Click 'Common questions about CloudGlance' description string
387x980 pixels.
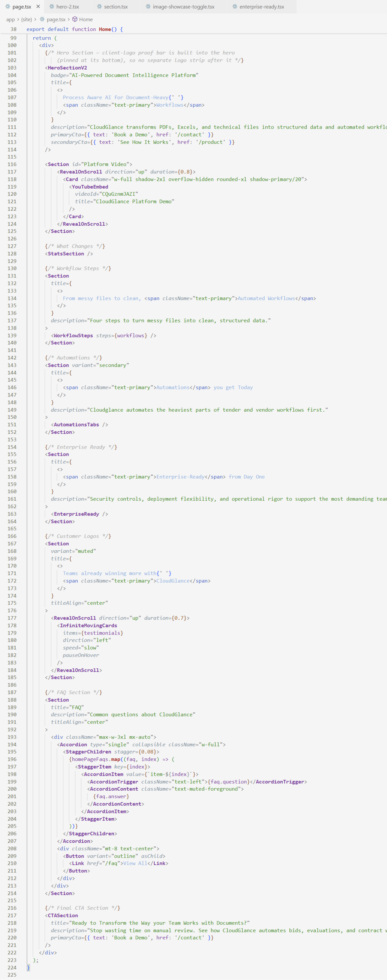[x=141, y=714]
